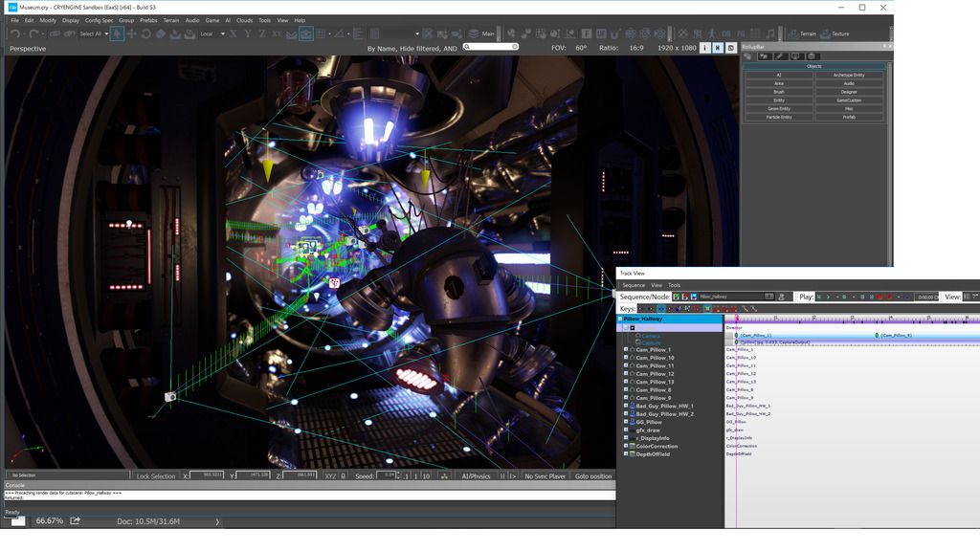Select the Move tool icon
The height and width of the screenshot is (551, 980).
point(131,33)
